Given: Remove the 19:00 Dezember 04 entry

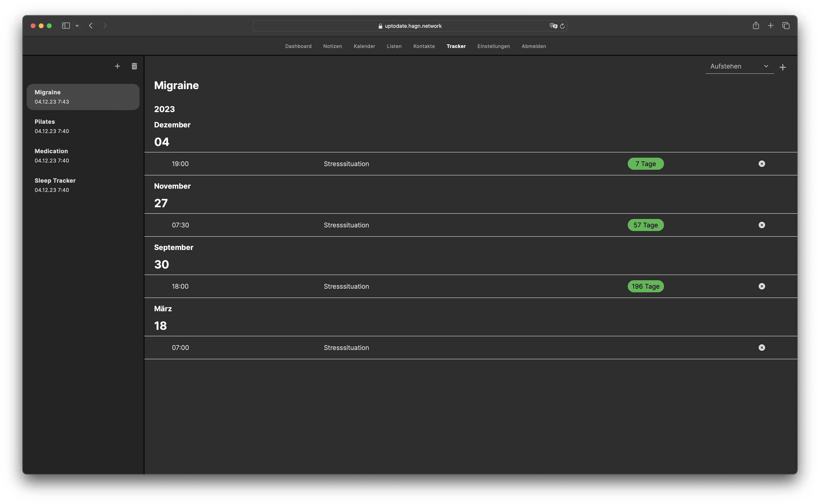Looking at the screenshot, I should (x=762, y=164).
